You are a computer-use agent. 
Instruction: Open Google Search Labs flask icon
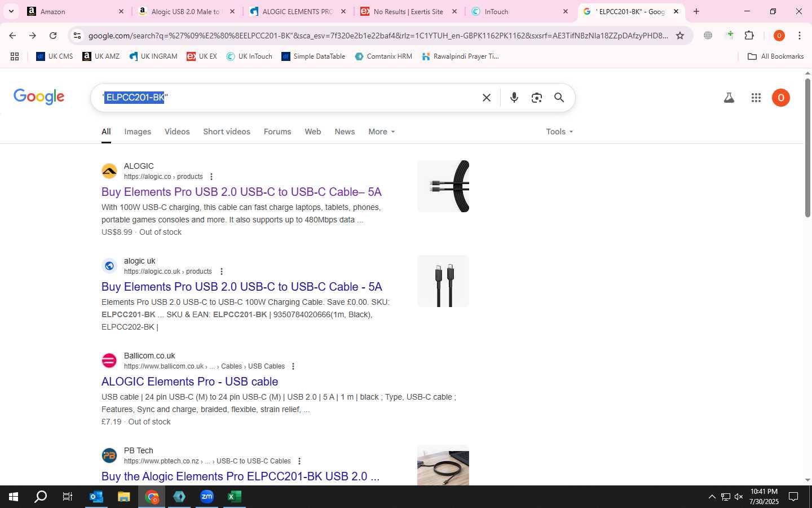(729, 98)
